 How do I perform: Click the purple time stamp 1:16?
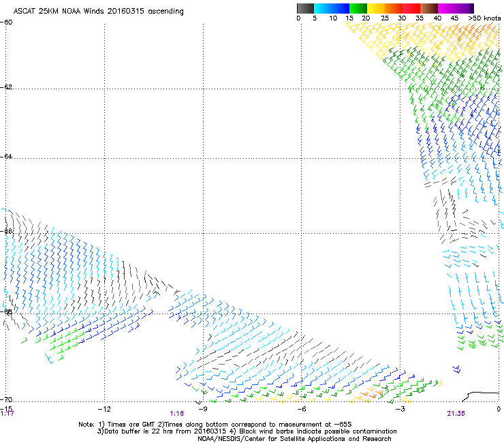176,414
